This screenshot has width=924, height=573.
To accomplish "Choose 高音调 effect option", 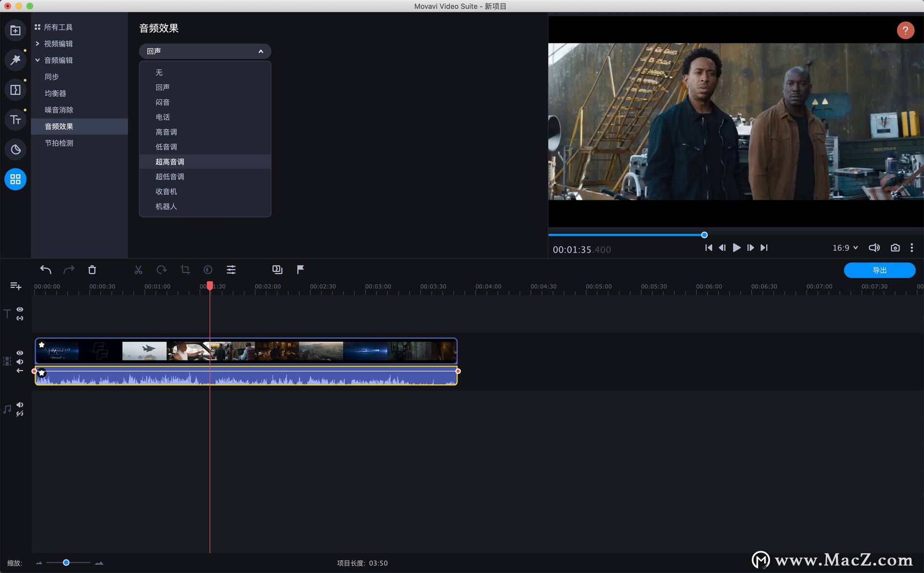I will click(x=205, y=132).
